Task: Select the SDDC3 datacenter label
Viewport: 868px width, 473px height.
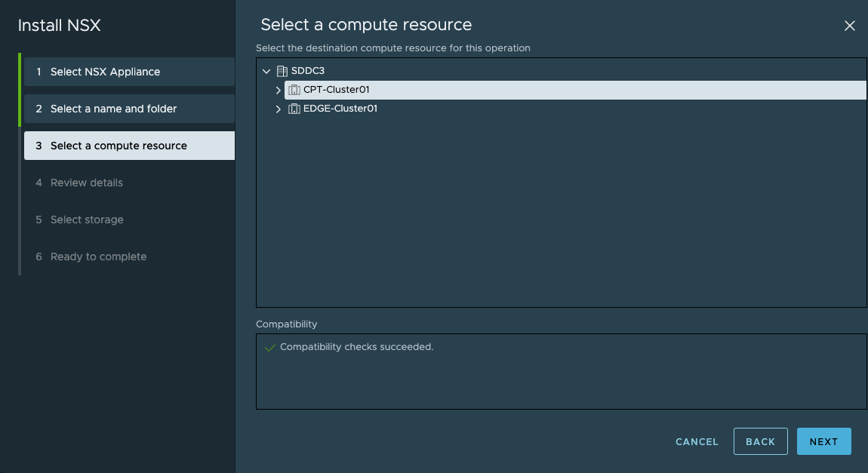Action: (x=308, y=71)
